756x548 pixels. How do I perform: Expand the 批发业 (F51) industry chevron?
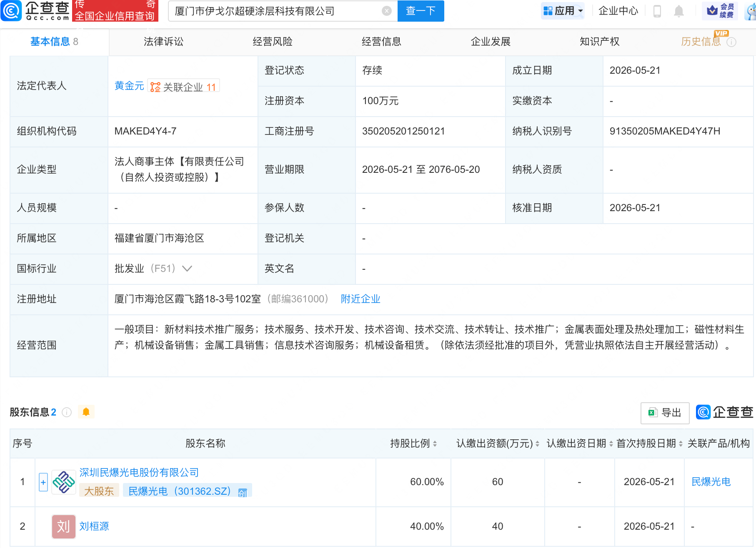pyautogui.click(x=187, y=269)
